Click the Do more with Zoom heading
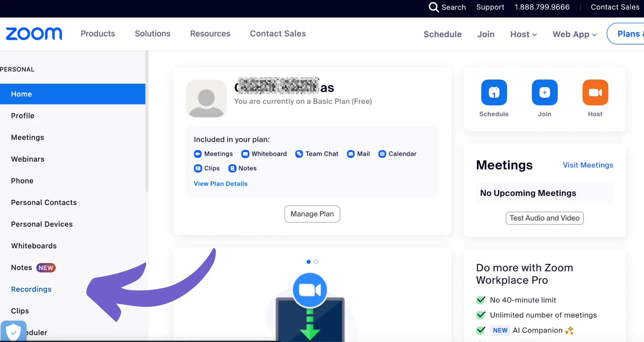 click(525, 274)
